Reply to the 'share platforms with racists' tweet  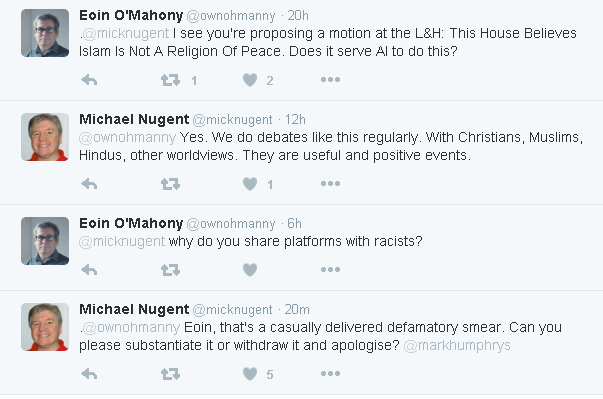coord(89,270)
